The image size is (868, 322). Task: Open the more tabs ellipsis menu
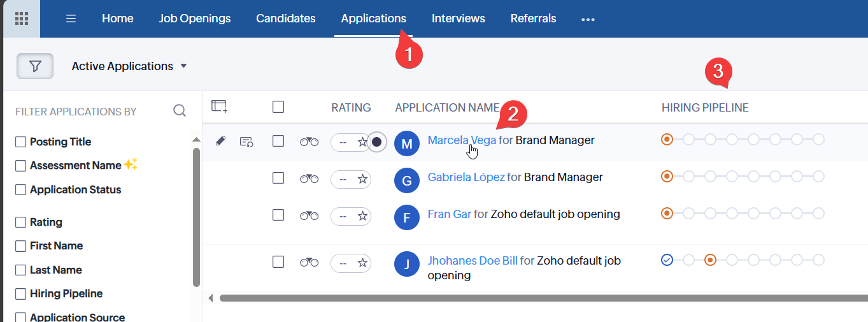point(588,19)
